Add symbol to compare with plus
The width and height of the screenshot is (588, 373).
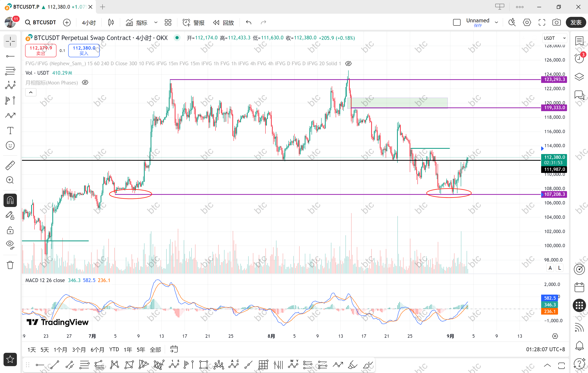67,23
